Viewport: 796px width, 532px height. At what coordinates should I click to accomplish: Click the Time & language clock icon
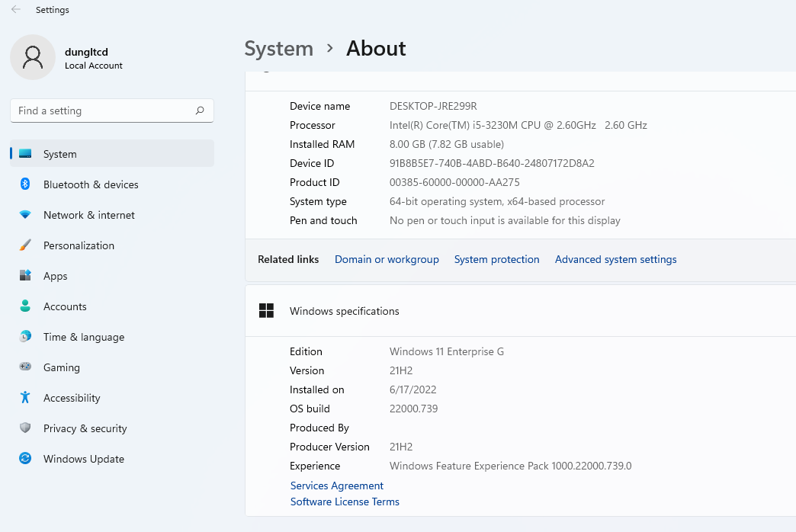tap(25, 336)
